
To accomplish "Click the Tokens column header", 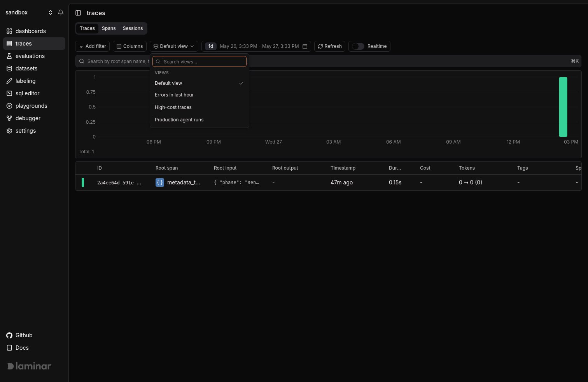I will click(x=467, y=168).
